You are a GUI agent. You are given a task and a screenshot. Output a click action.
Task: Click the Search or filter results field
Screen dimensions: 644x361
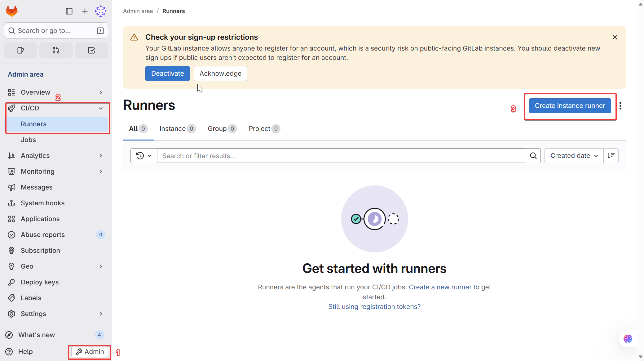click(341, 155)
